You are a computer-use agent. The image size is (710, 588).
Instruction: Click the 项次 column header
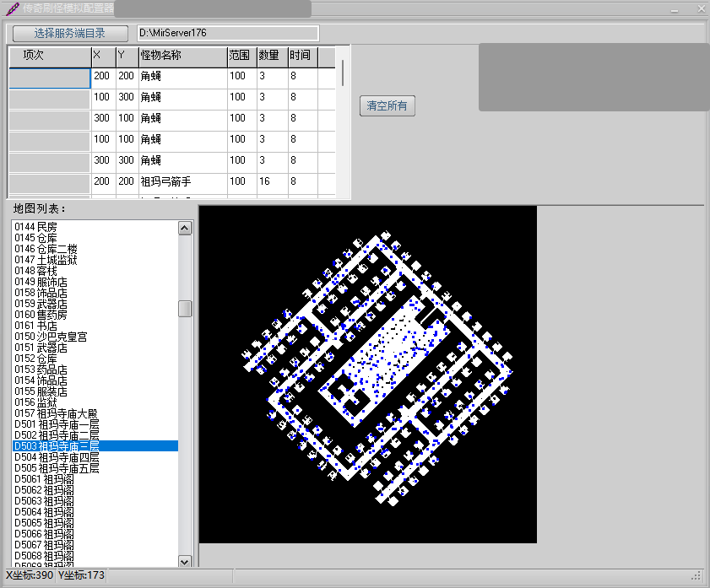pyautogui.click(x=50, y=57)
